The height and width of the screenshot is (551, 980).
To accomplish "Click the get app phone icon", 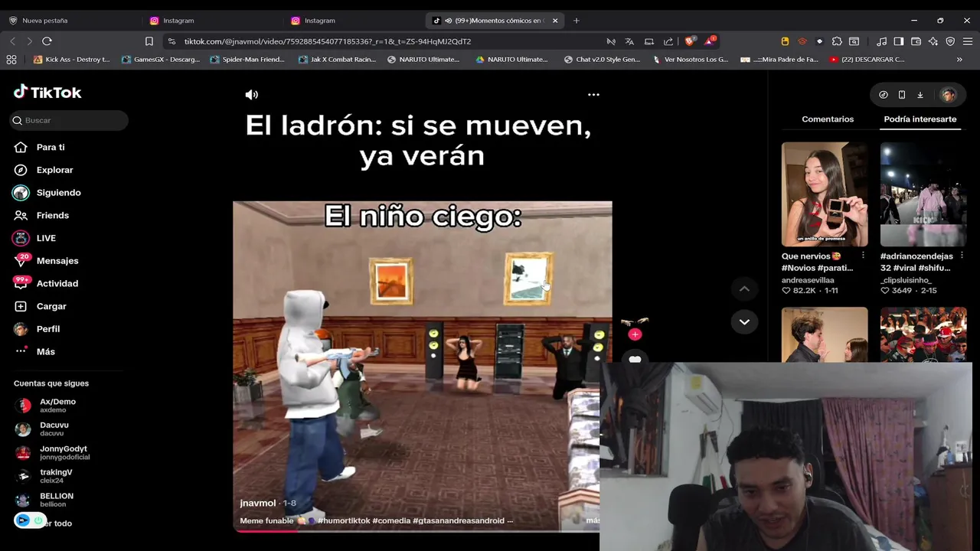I will [902, 95].
